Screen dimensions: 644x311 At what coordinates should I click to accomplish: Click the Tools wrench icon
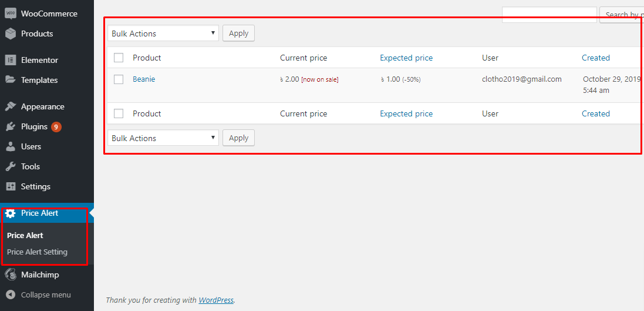pyautogui.click(x=10, y=166)
